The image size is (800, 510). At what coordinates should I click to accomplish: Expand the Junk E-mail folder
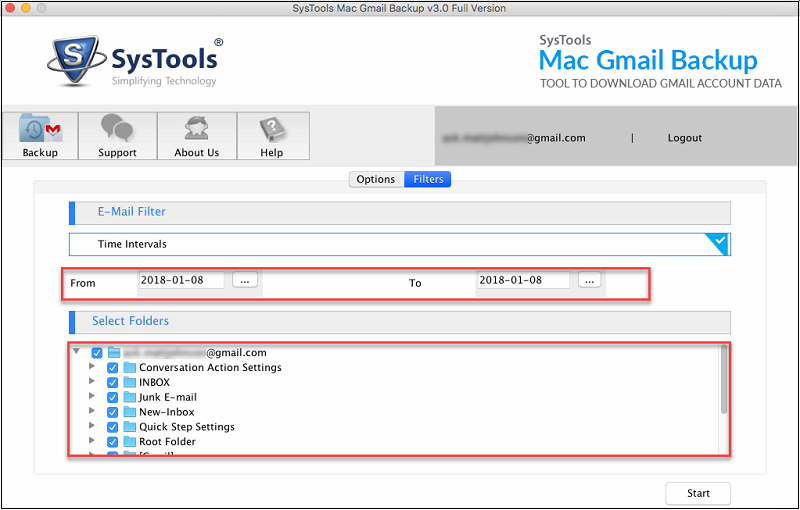coord(92,396)
